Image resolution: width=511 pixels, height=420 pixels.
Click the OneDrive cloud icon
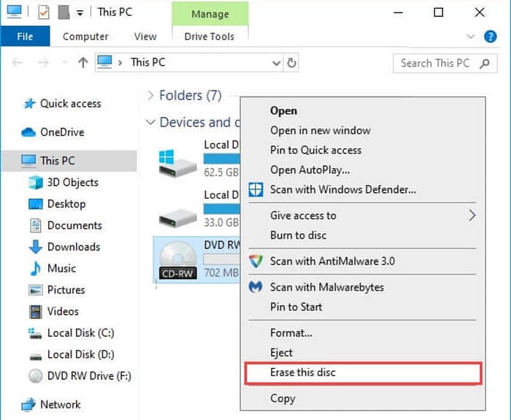(28, 132)
